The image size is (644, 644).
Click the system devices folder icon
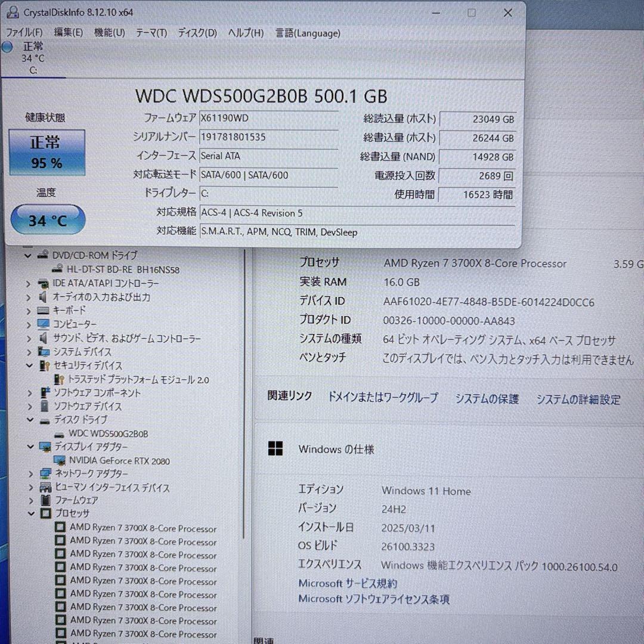click(x=44, y=352)
